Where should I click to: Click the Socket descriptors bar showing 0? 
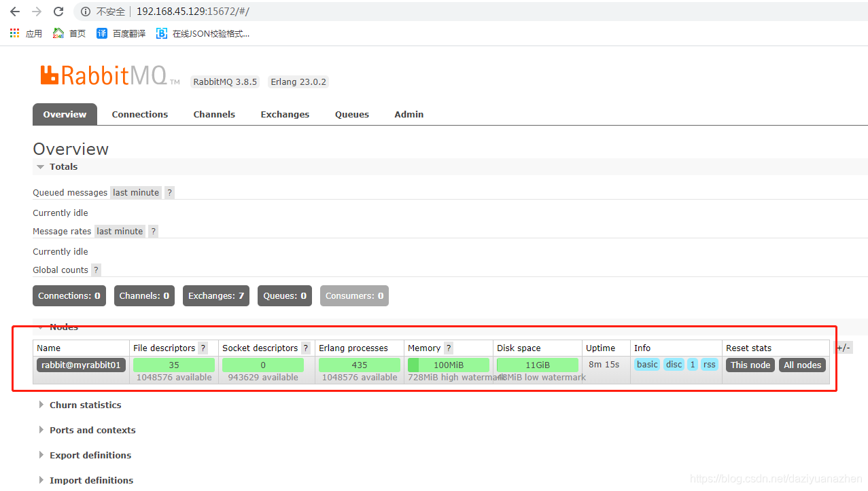[263, 365]
